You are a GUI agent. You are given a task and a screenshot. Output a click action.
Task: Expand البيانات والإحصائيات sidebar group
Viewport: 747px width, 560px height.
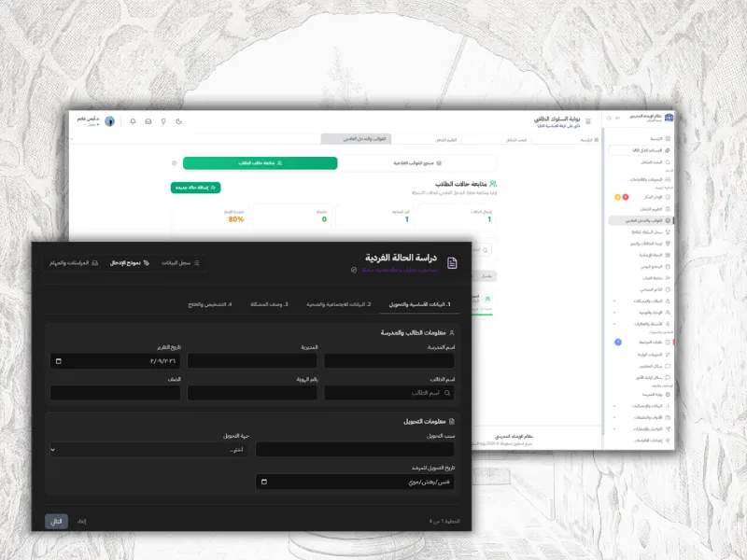[x=641, y=406]
